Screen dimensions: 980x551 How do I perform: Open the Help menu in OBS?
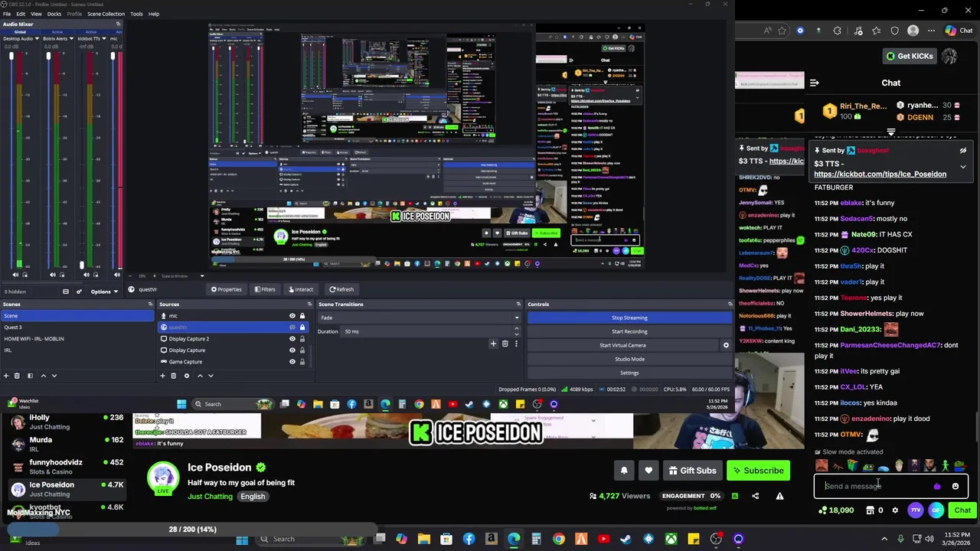[x=154, y=14]
